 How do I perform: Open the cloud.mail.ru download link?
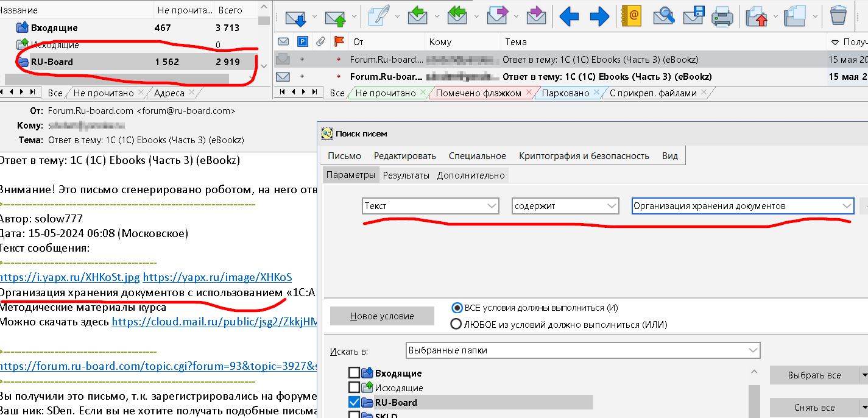pyautogui.click(x=214, y=321)
